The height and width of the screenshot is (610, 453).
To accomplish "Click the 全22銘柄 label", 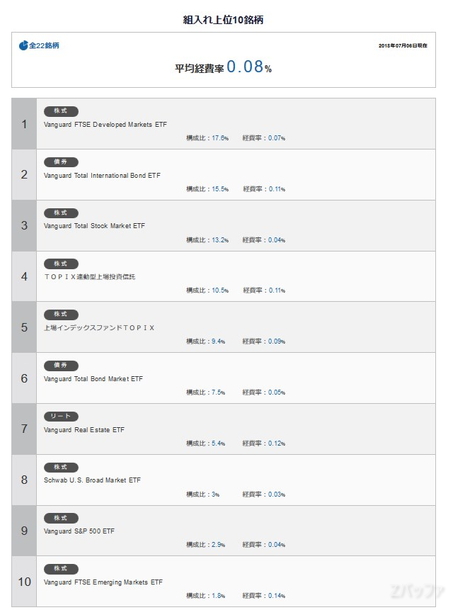I will tap(44, 46).
